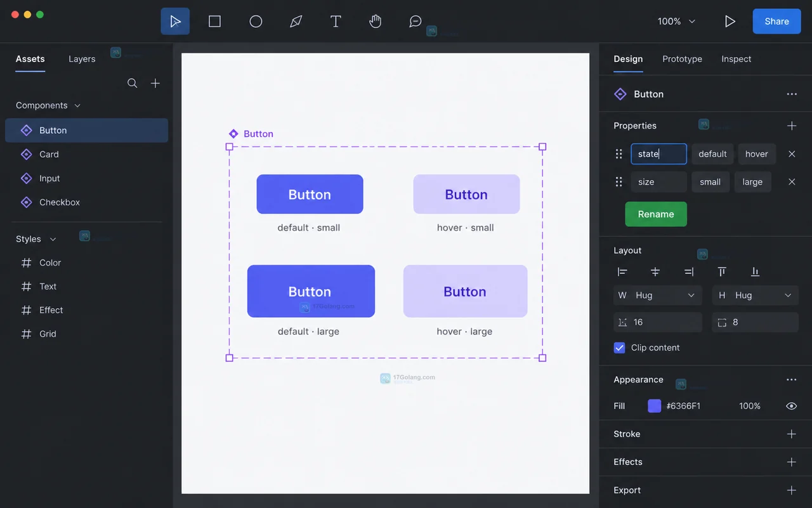Toggle Fill visibility eye icon
This screenshot has width=812, height=508.
[791, 406]
